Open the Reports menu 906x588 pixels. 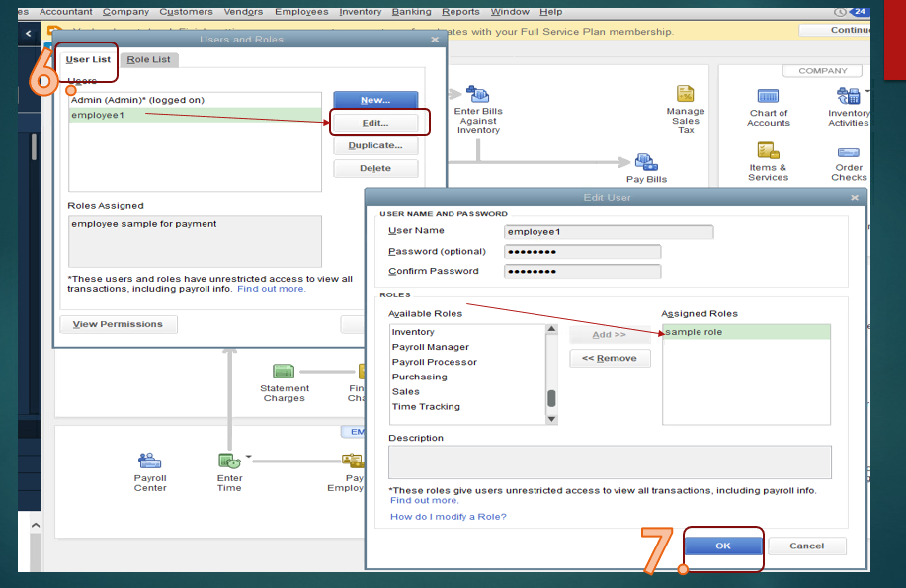pos(460,12)
